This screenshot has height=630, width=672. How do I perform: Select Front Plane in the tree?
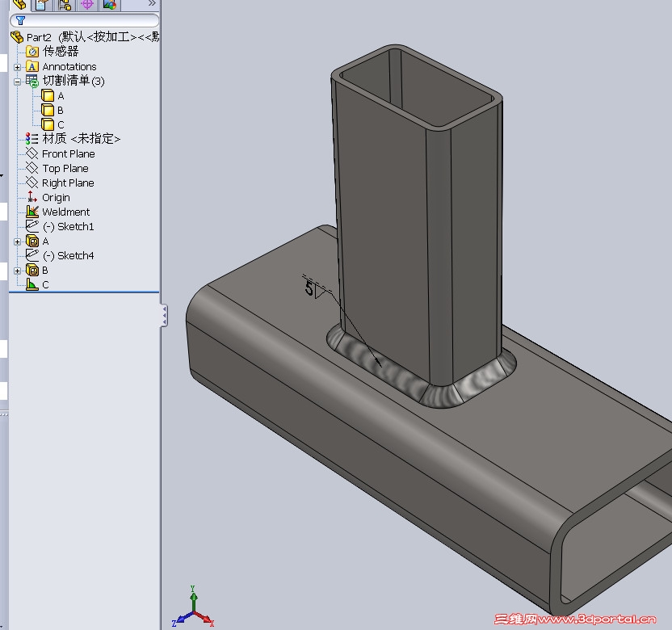pos(69,153)
